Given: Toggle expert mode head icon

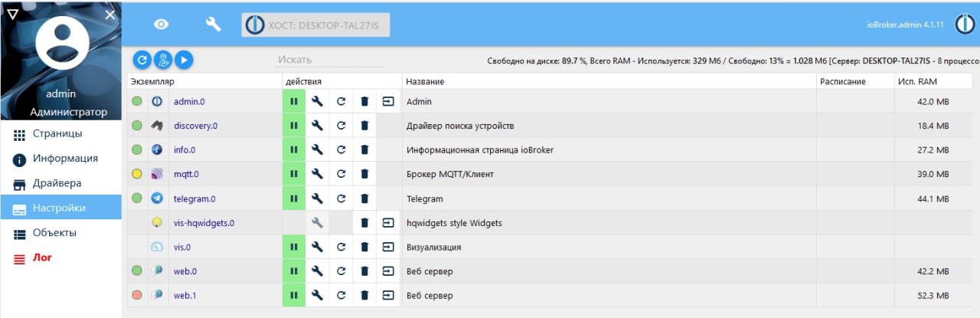Looking at the screenshot, I should (x=162, y=60).
